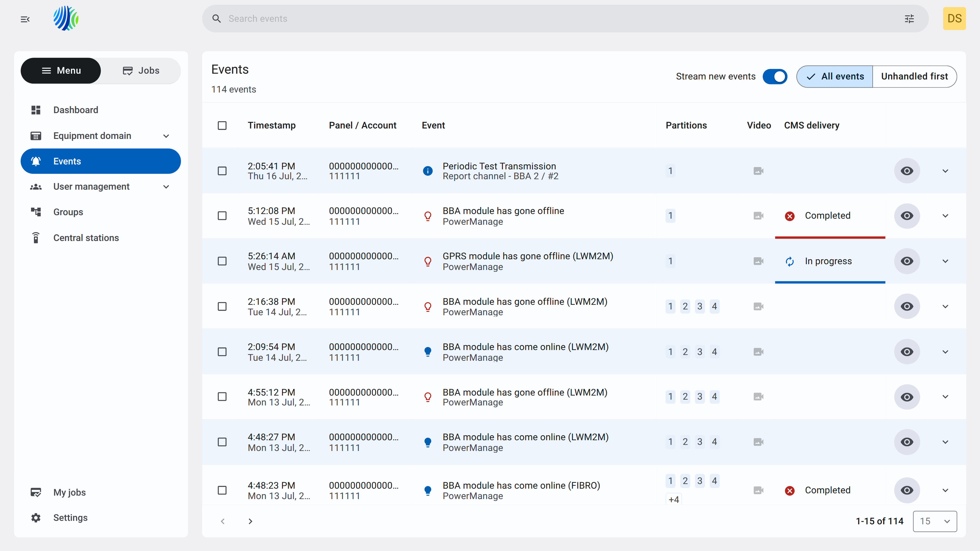Check the select-all events checkbox
980x551 pixels.
(222, 126)
